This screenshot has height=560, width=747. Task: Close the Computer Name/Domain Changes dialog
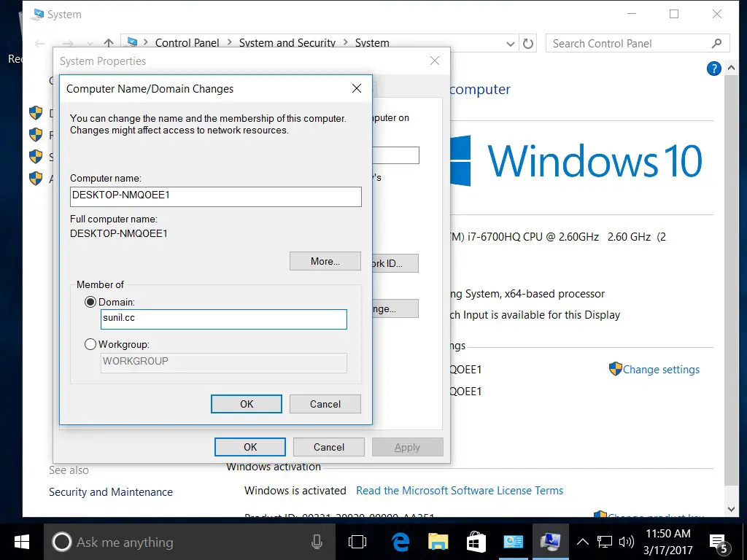coord(356,88)
